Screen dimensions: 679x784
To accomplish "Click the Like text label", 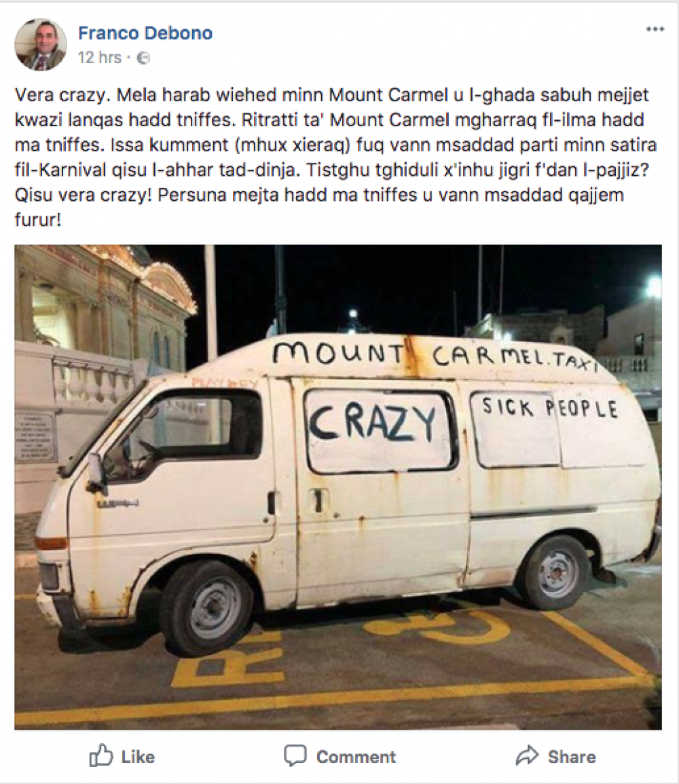I will pyautogui.click(x=138, y=757).
